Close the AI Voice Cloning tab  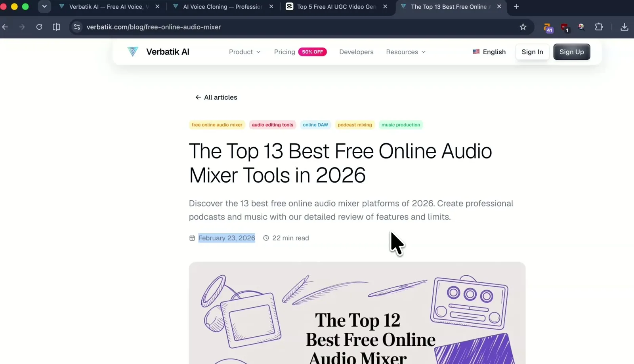271,7
